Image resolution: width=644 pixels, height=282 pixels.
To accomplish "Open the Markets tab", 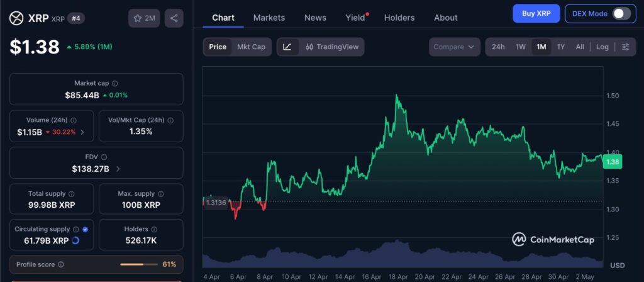I will point(269,18).
